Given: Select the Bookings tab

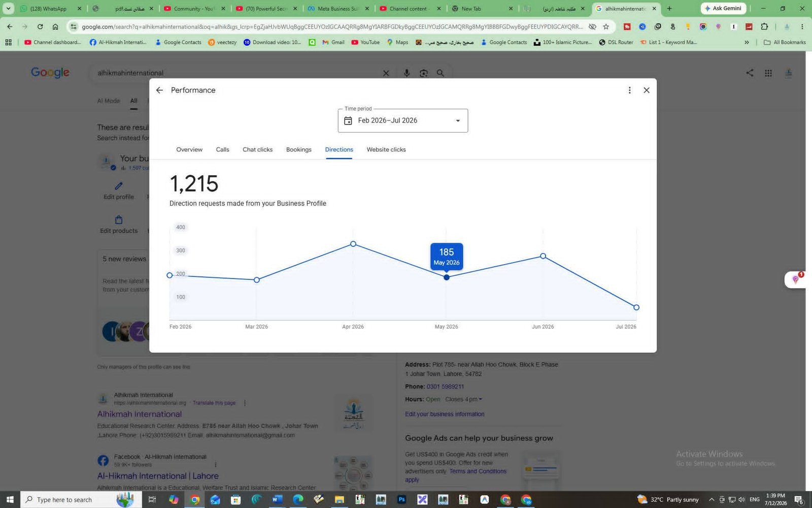Looking at the screenshot, I should tap(299, 149).
